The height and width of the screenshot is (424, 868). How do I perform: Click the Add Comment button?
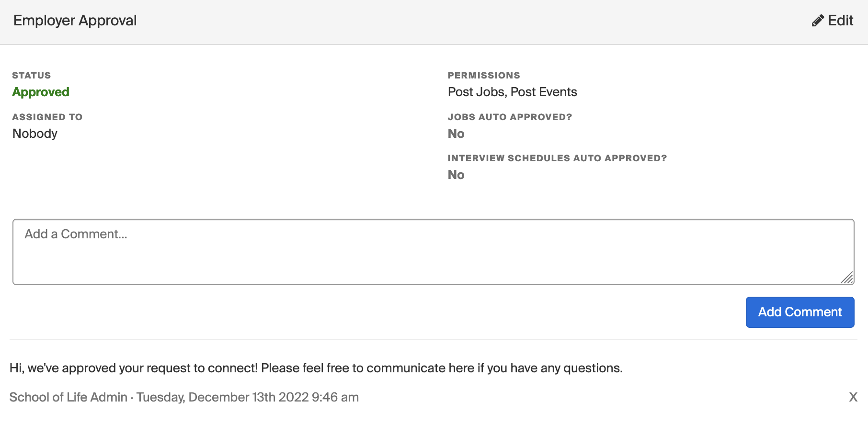pyautogui.click(x=800, y=312)
